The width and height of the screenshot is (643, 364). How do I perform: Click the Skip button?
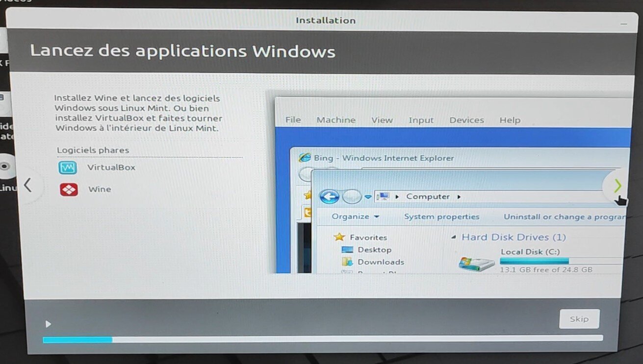tap(579, 319)
